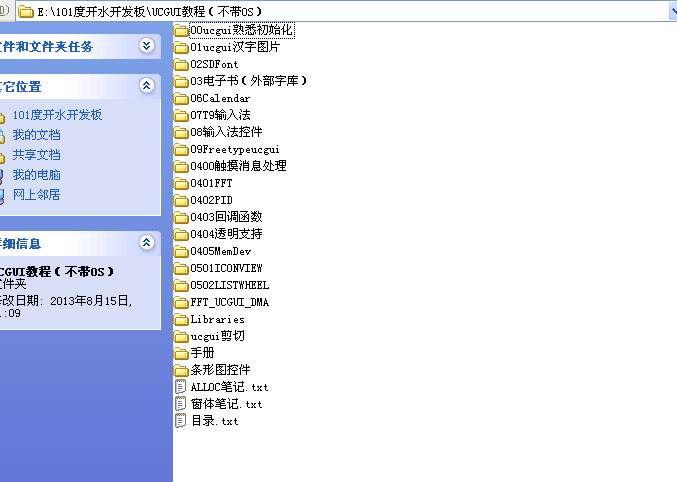The image size is (677, 482).
Task: Click the 0403回调函数 folder name
Action: click(x=226, y=217)
